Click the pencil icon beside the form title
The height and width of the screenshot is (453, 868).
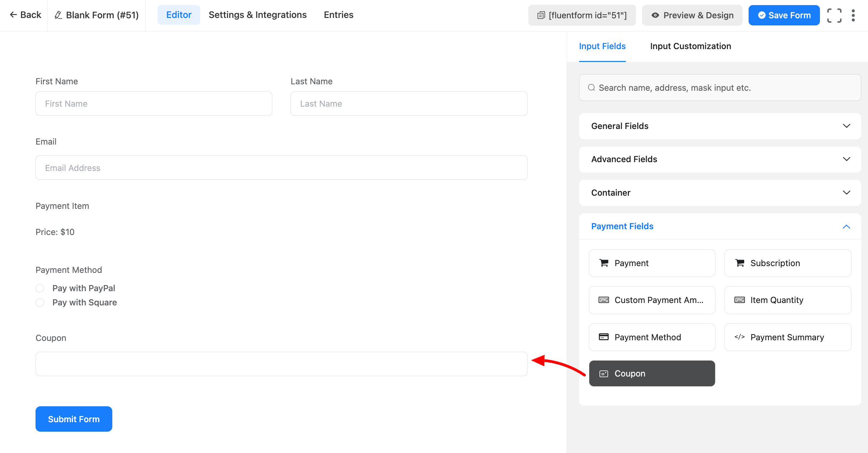coord(58,15)
